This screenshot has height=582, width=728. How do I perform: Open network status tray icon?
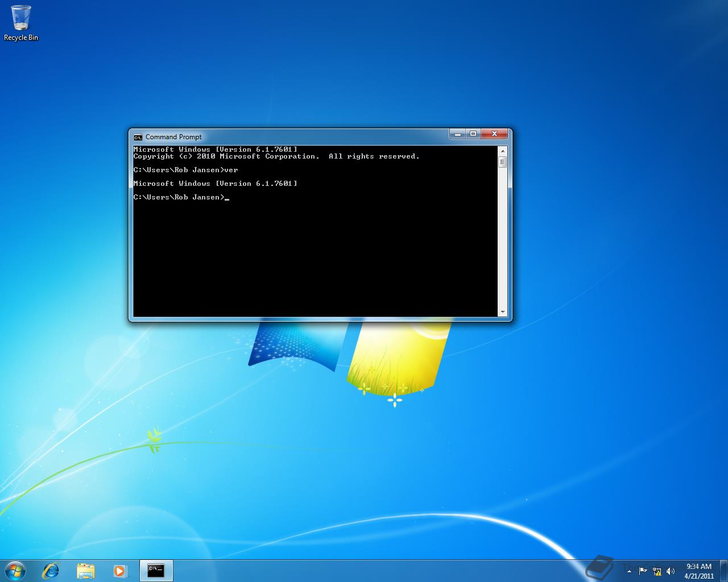coord(657,571)
